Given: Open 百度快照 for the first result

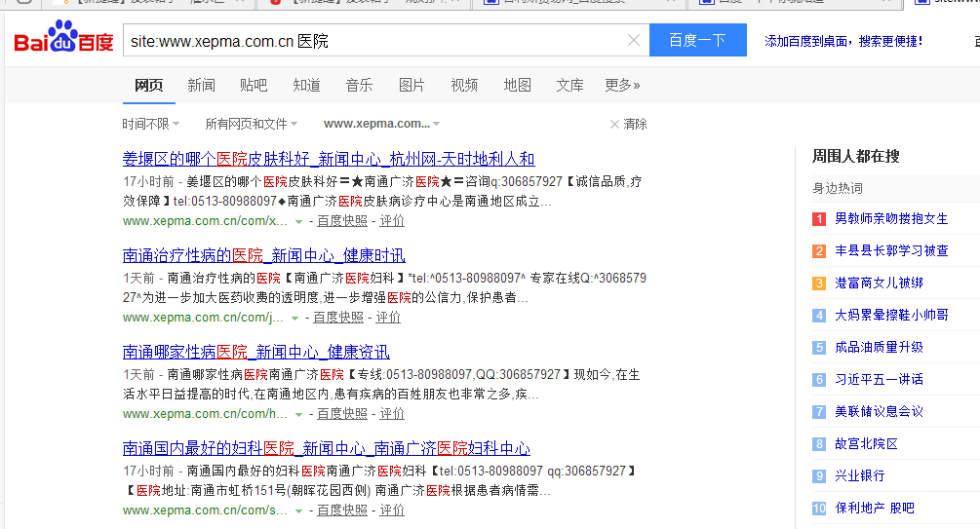Looking at the screenshot, I should (341, 221).
